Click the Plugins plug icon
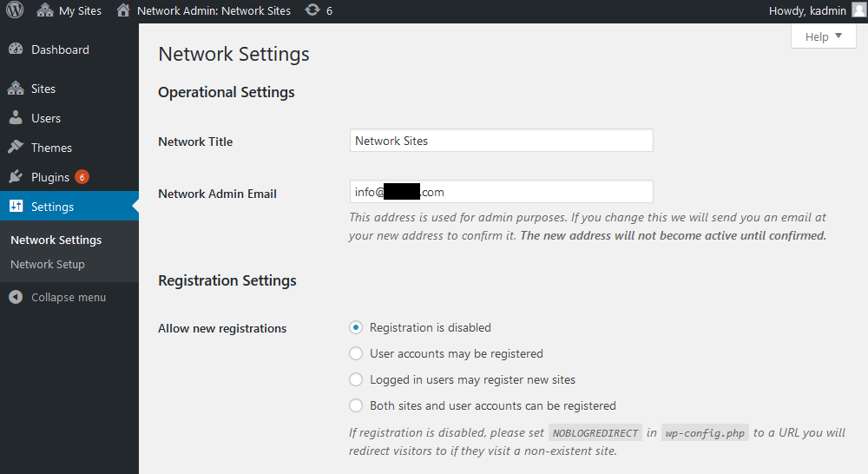Viewport: 868px width, 474px height. tap(16, 177)
